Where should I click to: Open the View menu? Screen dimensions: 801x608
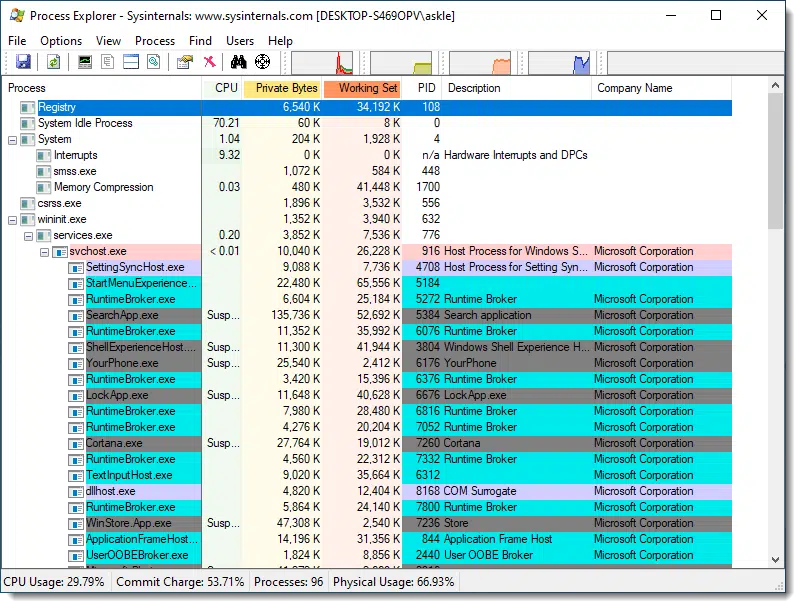[x=108, y=41]
